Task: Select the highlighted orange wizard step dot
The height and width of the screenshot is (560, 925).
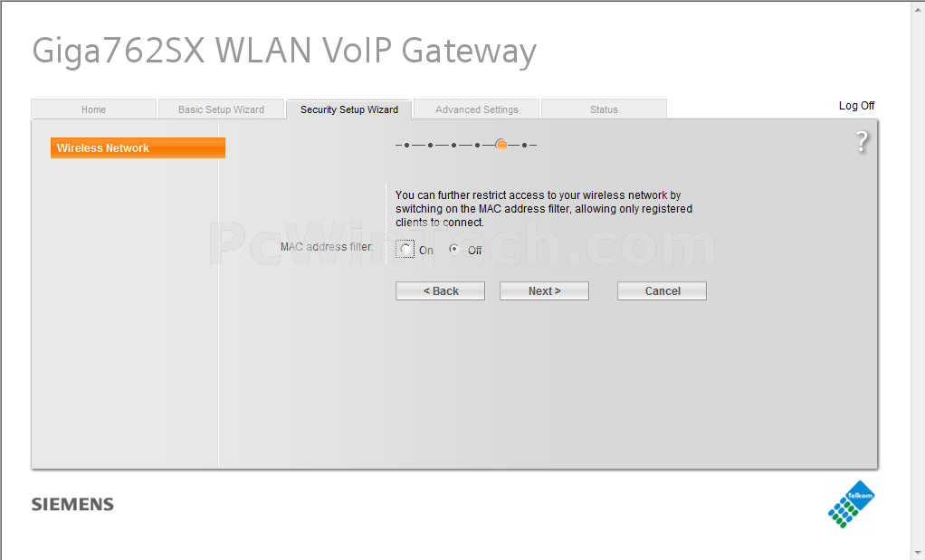Action: (x=501, y=145)
